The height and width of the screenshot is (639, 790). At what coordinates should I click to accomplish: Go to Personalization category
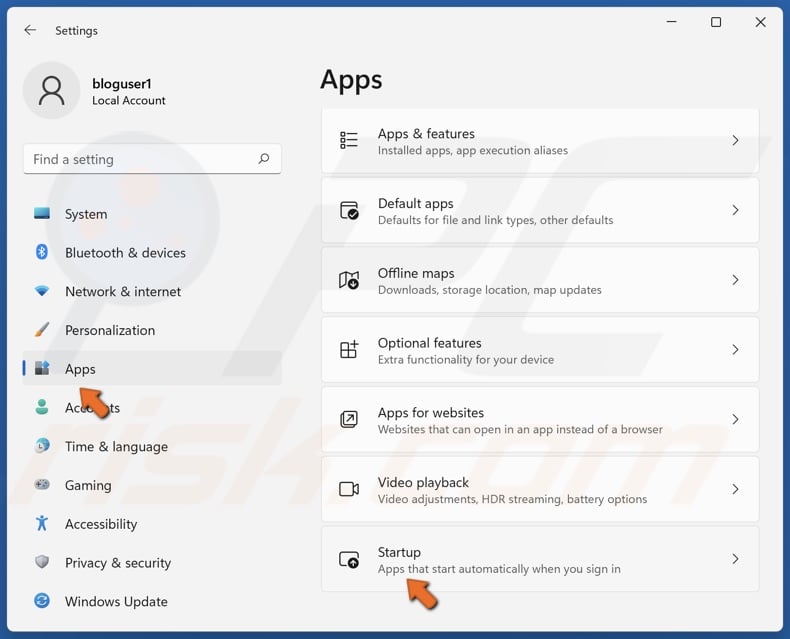coord(152,330)
